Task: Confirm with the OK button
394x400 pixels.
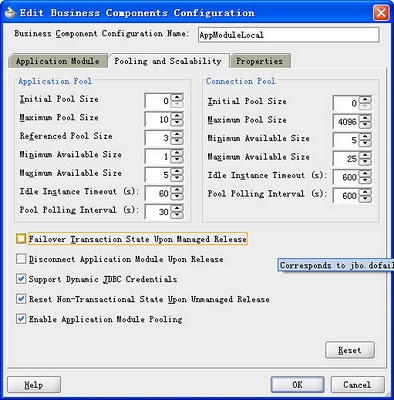Action: click(x=297, y=385)
